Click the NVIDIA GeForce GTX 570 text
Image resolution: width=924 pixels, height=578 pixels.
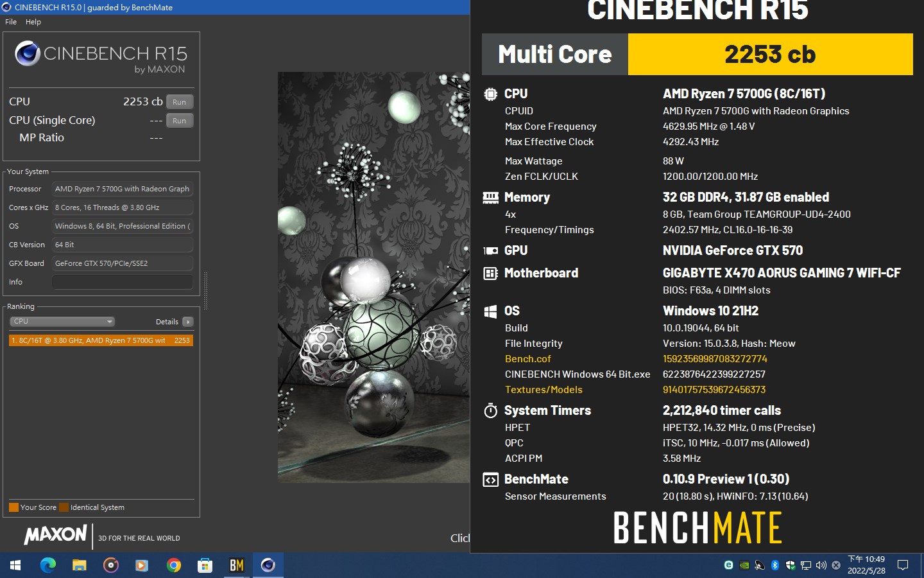click(733, 250)
